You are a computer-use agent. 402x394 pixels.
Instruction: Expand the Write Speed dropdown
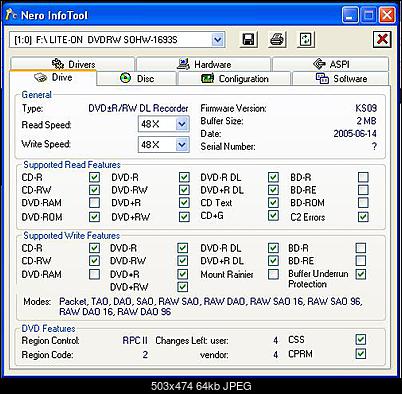182,145
